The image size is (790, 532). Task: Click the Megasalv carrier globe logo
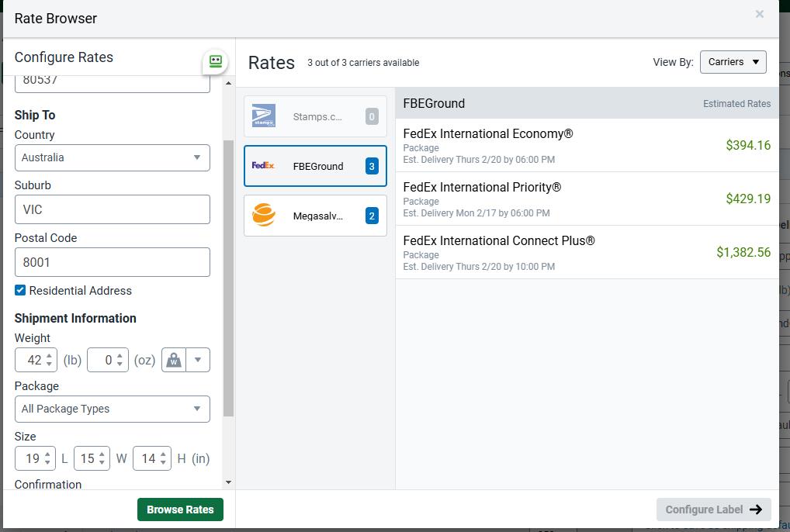(264, 215)
